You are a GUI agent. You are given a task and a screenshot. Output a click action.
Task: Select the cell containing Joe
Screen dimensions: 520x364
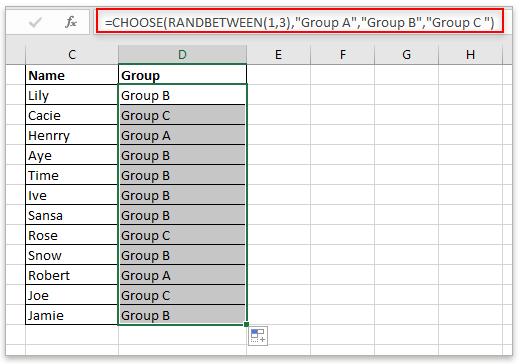72,295
